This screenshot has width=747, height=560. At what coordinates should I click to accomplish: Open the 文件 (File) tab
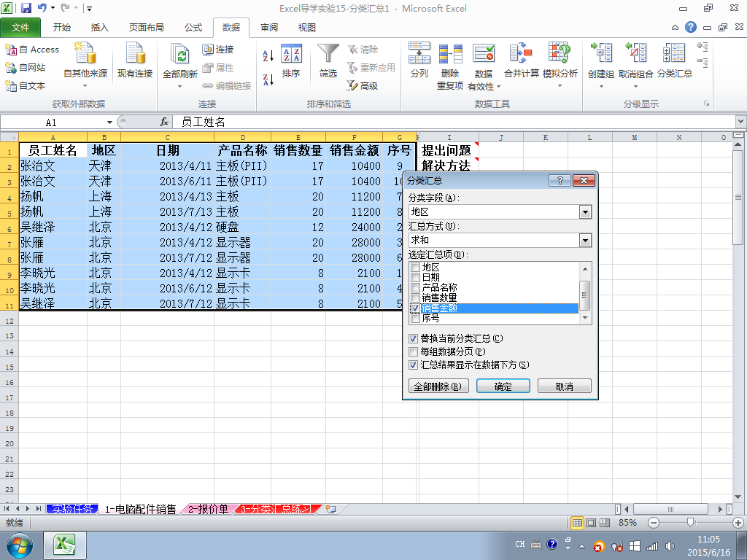pos(20,28)
